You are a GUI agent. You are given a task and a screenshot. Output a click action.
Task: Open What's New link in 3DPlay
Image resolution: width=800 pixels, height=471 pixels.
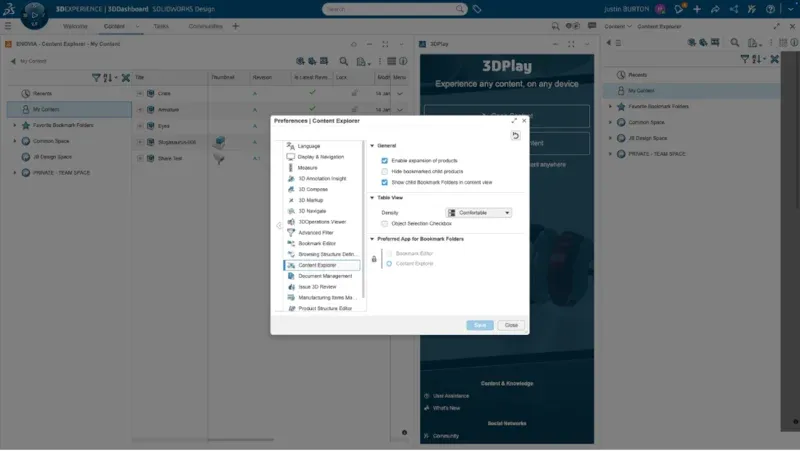coord(446,408)
